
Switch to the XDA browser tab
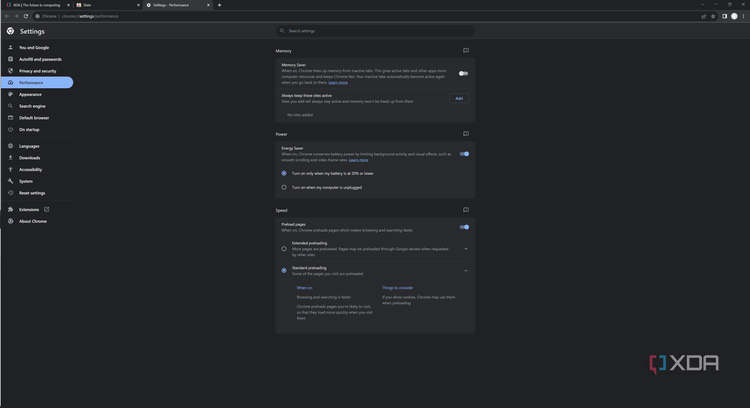(x=36, y=5)
